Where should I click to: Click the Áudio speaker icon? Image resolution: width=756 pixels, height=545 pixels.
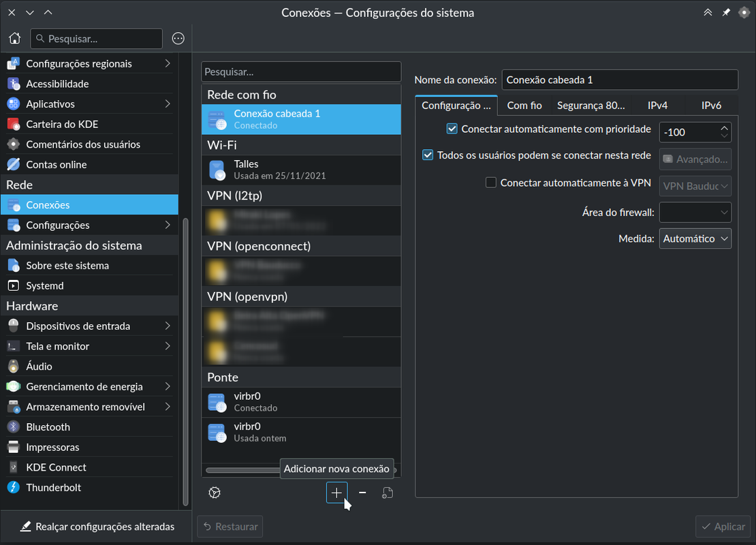[14, 366]
